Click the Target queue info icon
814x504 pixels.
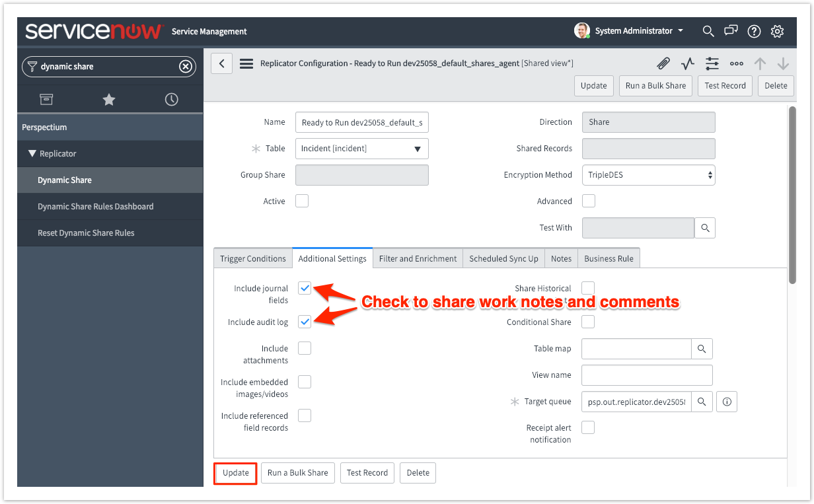point(727,402)
